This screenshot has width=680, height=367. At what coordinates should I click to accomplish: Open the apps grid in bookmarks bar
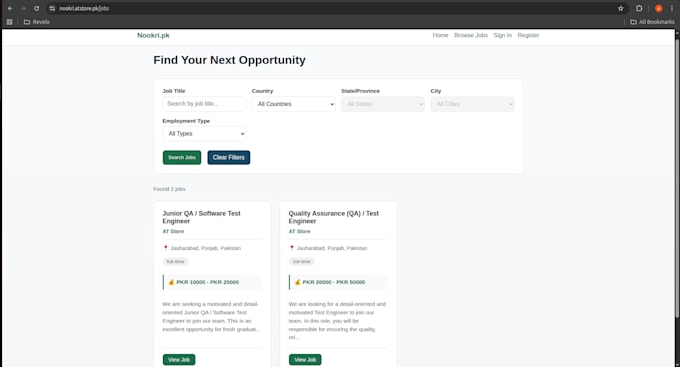click(x=10, y=22)
